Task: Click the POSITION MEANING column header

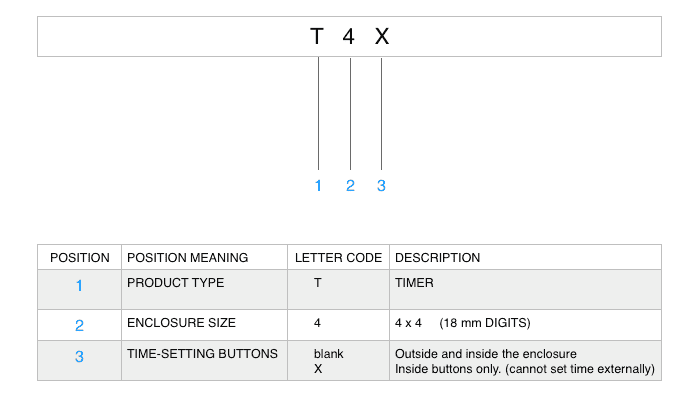Action: coord(188,258)
